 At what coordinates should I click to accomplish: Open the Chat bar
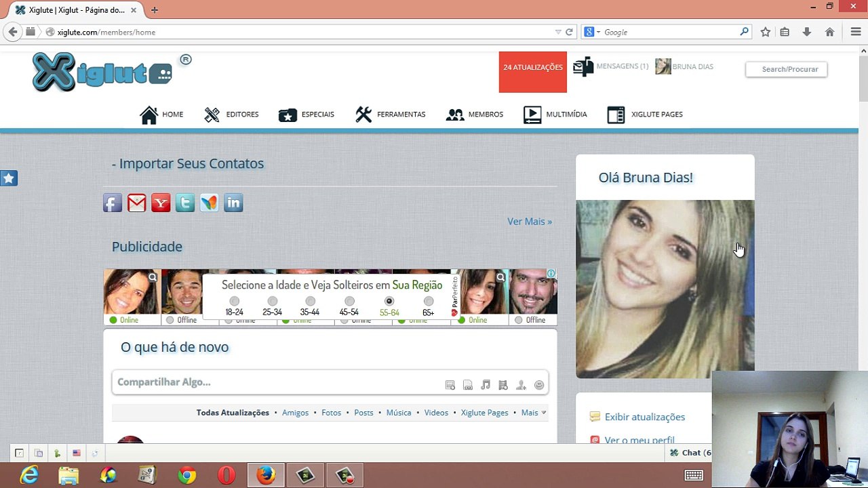(690, 453)
